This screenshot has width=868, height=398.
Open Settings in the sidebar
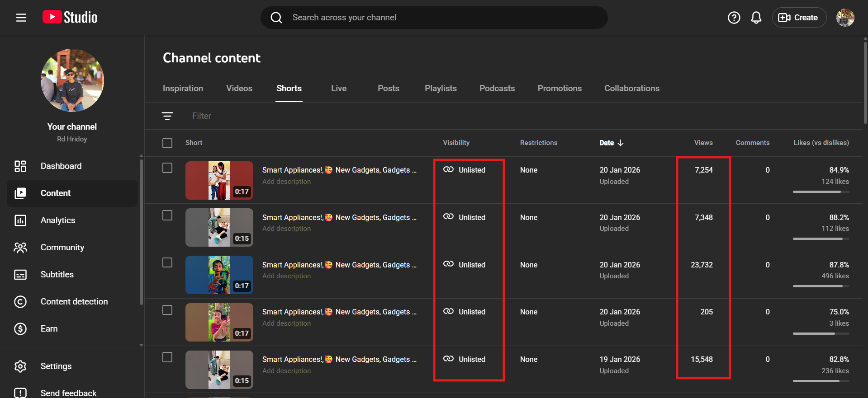56,366
